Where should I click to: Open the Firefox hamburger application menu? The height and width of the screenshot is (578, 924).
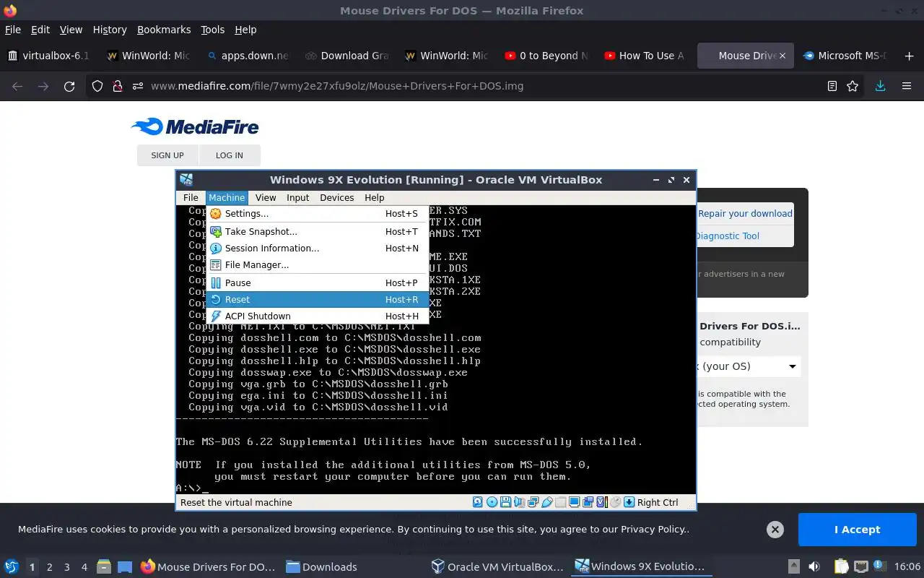click(x=907, y=86)
